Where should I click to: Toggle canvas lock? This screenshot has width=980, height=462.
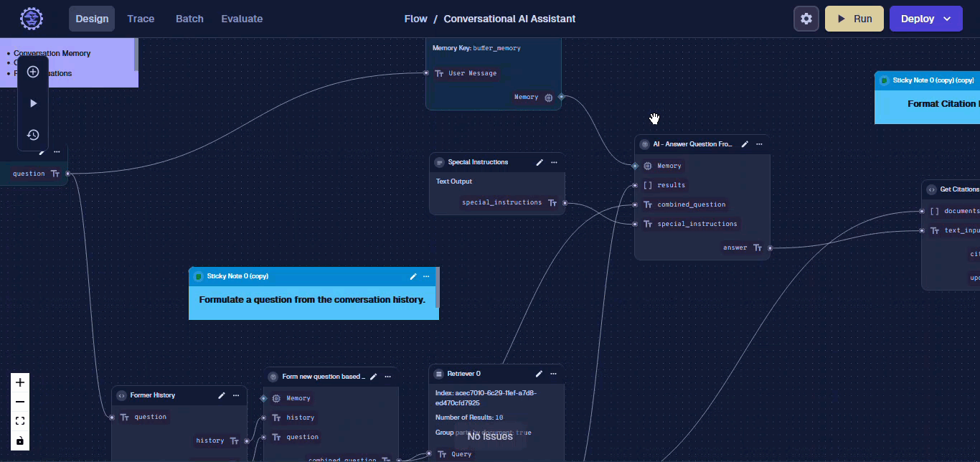pyautogui.click(x=20, y=440)
